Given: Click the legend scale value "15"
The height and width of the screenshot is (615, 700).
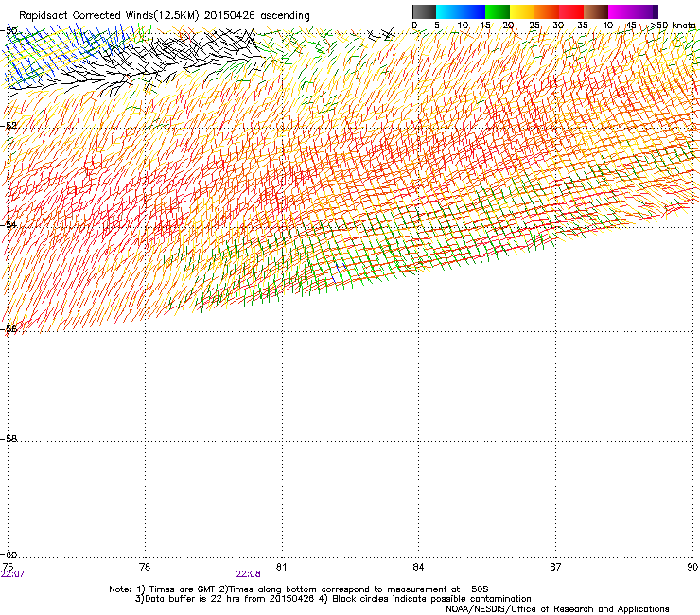Looking at the screenshot, I should click(x=485, y=26).
